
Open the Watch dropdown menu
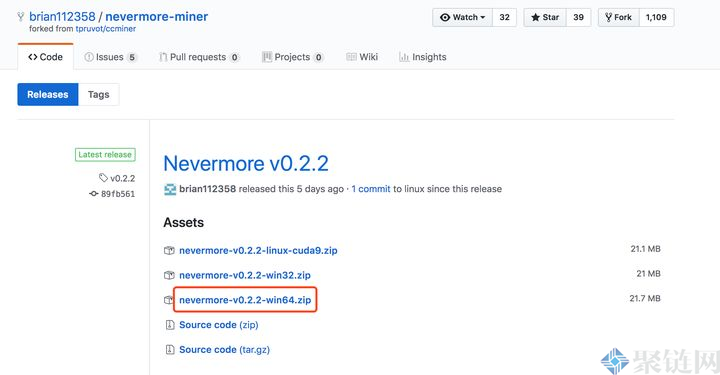[462, 17]
